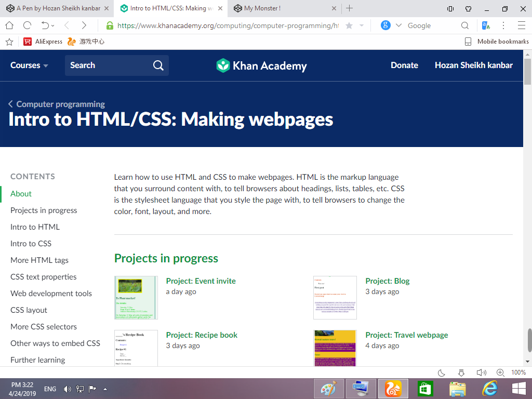Open the translate extension icon
Viewport: 532px width, 399px height.
click(486, 25)
